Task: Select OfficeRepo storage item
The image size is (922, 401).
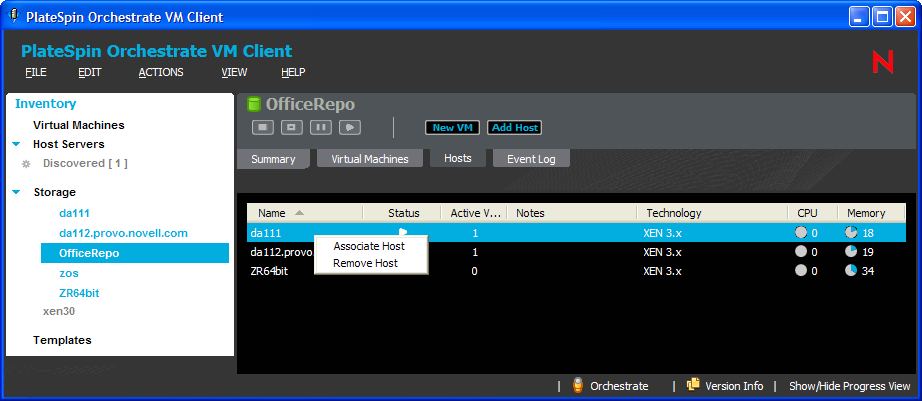Action: [135, 253]
